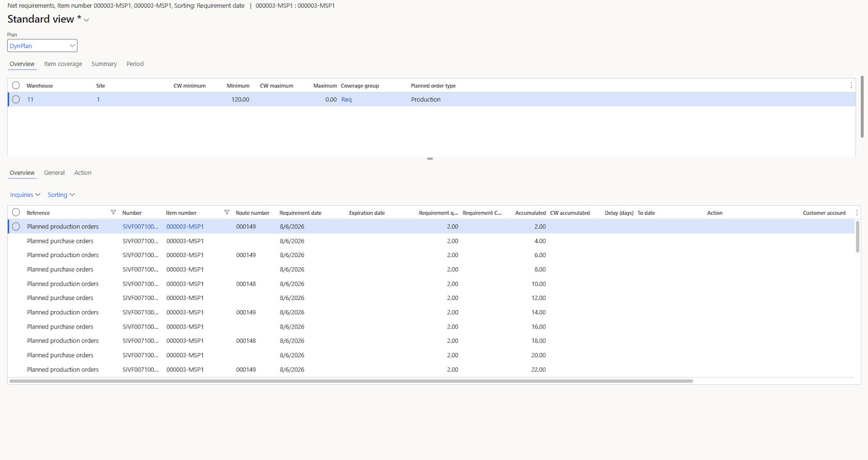Select first planned production order row circle
This screenshot has height=460, width=868.
[x=16, y=226]
